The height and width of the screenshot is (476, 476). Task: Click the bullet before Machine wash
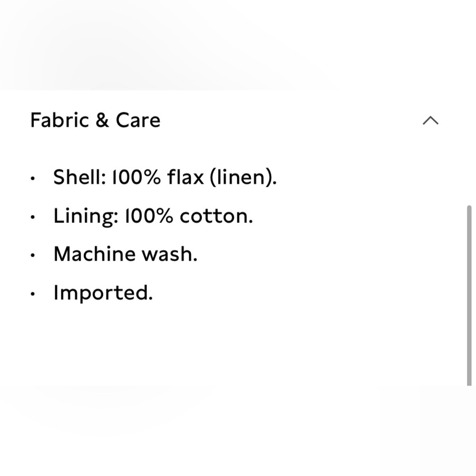(x=33, y=255)
